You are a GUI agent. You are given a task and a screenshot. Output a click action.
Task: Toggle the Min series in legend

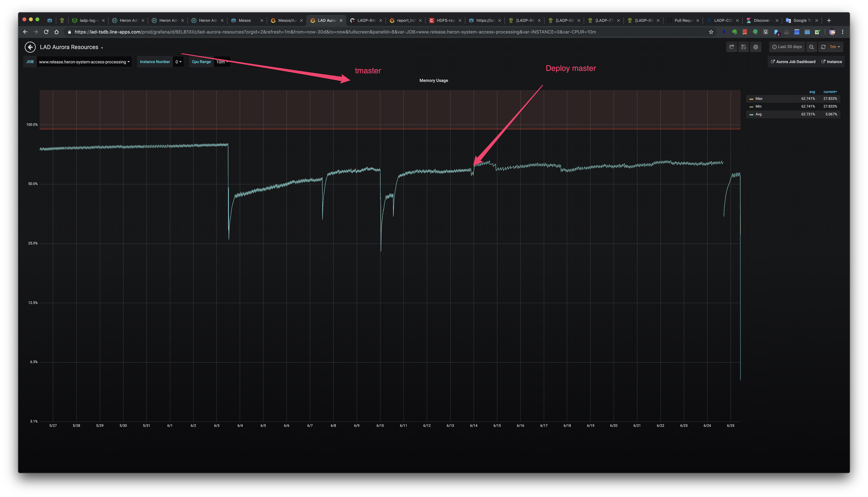(759, 106)
